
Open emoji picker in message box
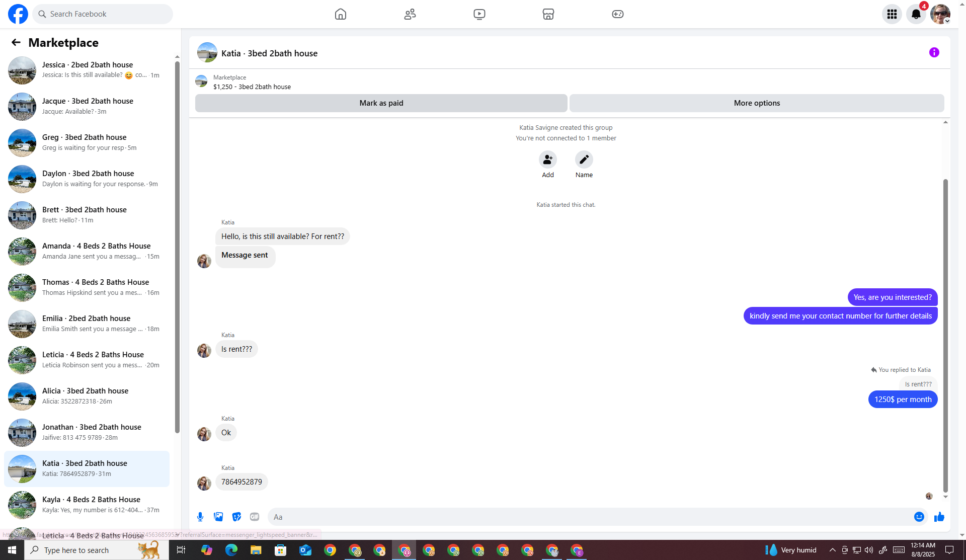click(919, 517)
